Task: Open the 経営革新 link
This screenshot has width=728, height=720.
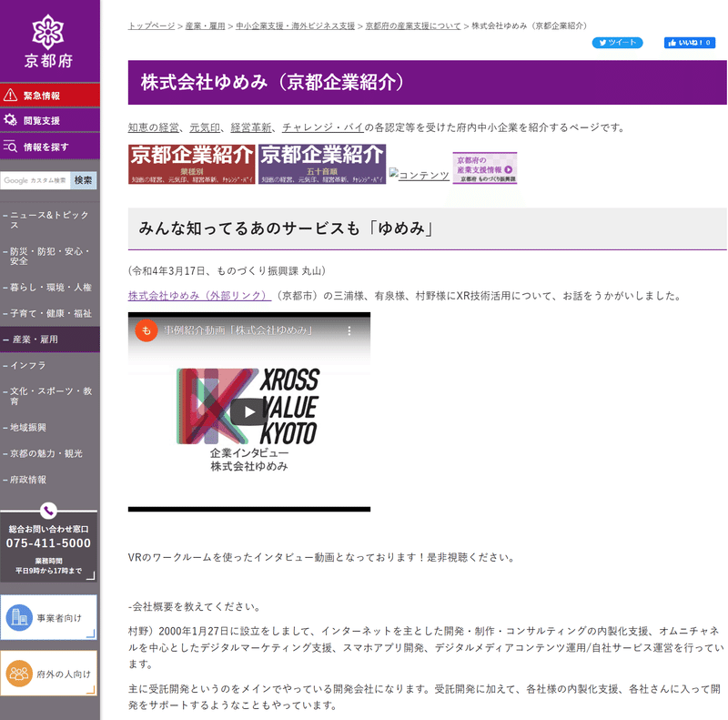Action: tap(251, 127)
